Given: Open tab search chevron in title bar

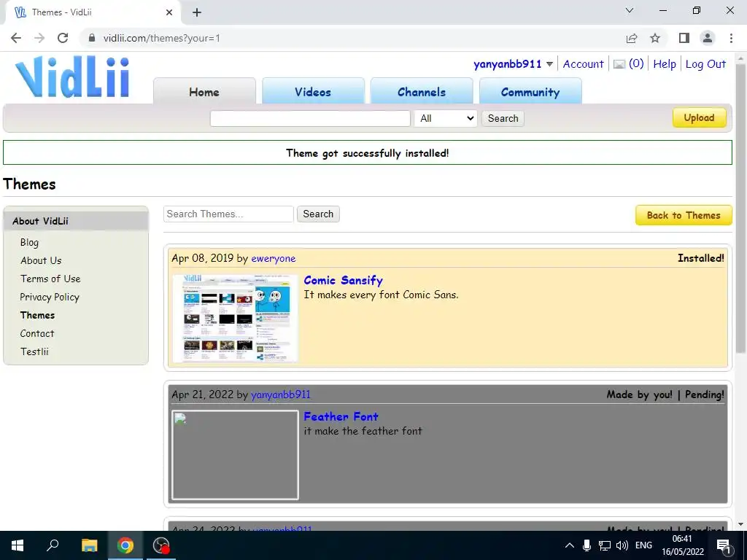Looking at the screenshot, I should [630, 10].
